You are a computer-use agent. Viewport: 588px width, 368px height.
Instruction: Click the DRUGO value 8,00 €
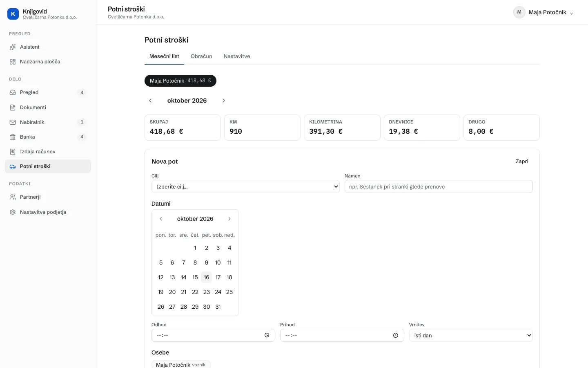point(481,131)
